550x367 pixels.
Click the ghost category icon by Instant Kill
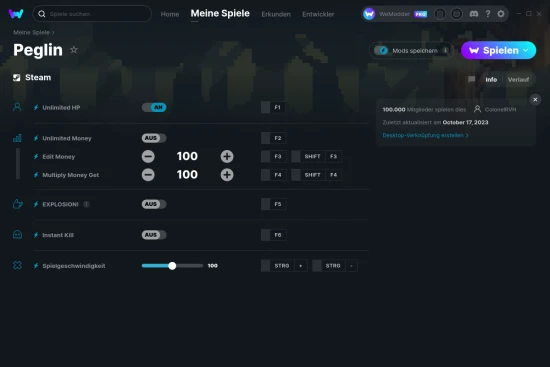coord(17,235)
